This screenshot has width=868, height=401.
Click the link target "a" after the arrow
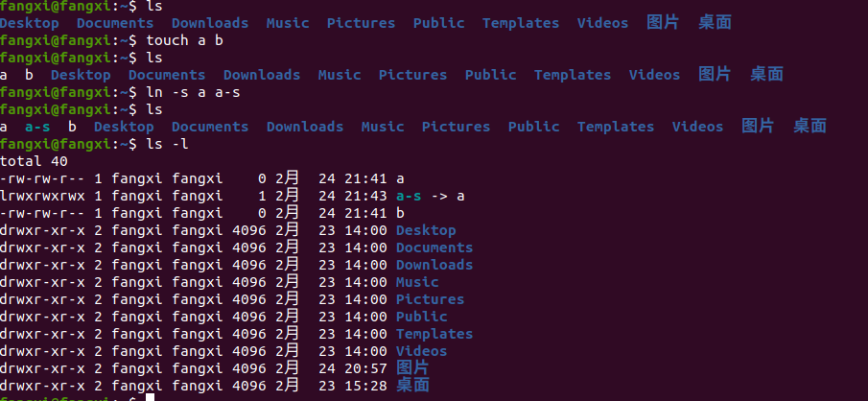[x=460, y=196]
